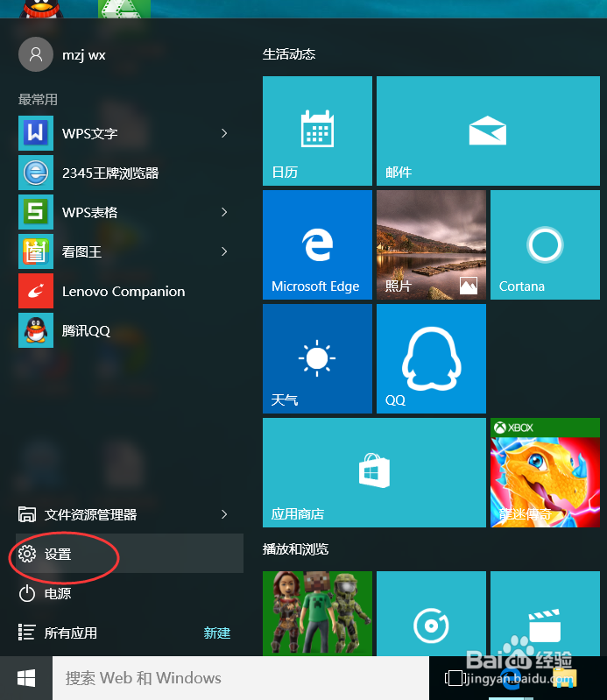Open the 应用商店 store tile
The height and width of the screenshot is (700, 607).
point(374,472)
